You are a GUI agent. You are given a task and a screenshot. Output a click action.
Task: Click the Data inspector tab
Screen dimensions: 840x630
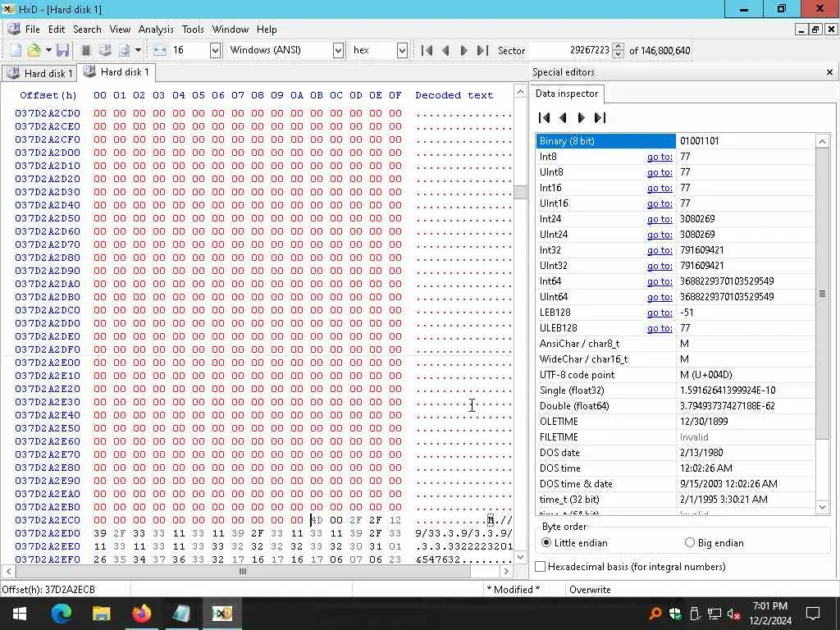567,94
